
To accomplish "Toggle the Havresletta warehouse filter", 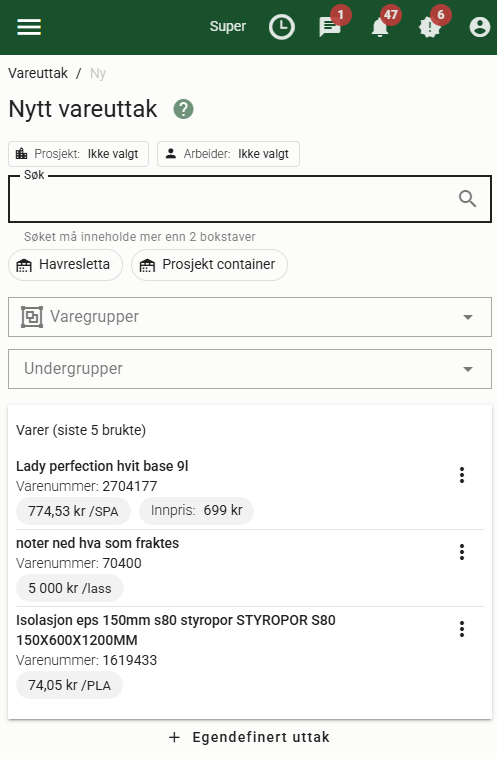I will coord(65,265).
